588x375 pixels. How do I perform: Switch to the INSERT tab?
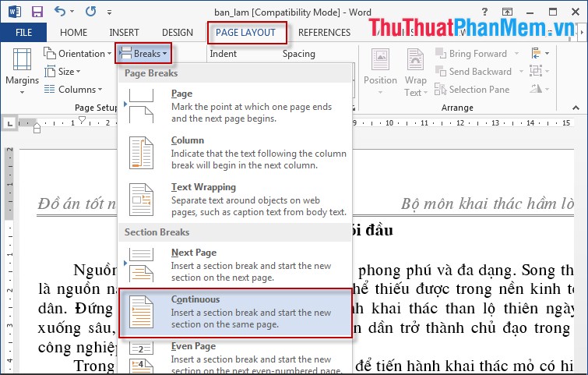click(124, 33)
